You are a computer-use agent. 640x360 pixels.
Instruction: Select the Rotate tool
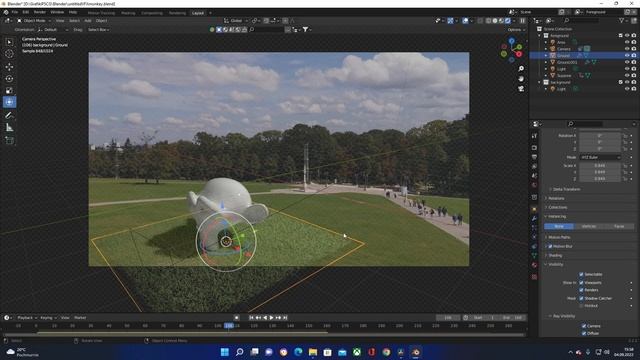(x=9, y=79)
